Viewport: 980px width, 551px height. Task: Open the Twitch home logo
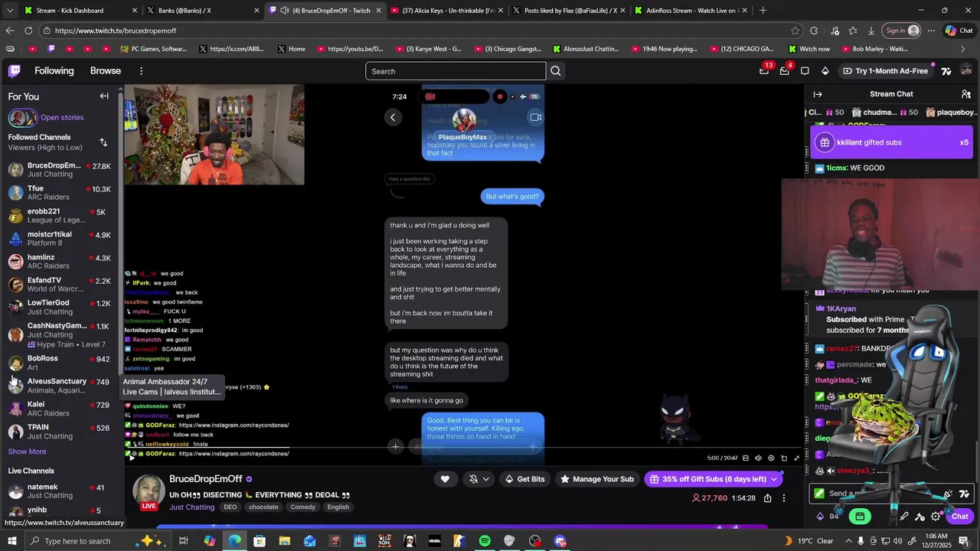click(15, 71)
